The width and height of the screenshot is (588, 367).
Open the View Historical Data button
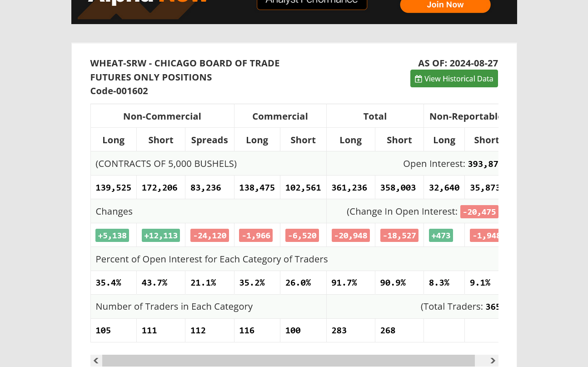click(454, 79)
